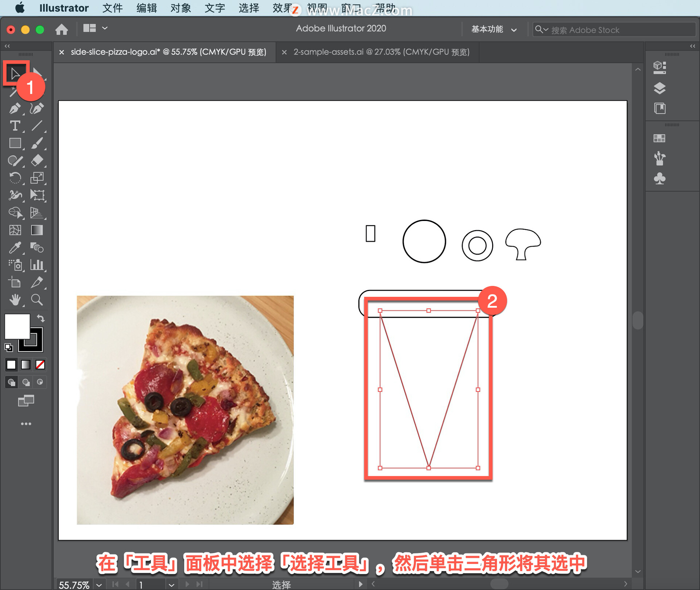
Task: Open the Layers panel icon
Action: tap(660, 88)
